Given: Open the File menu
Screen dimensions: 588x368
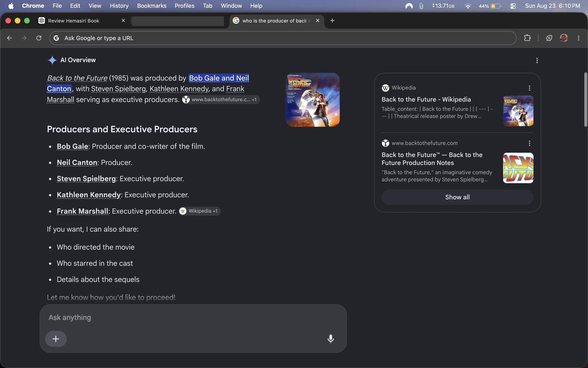Looking at the screenshot, I should coord(57,6).
